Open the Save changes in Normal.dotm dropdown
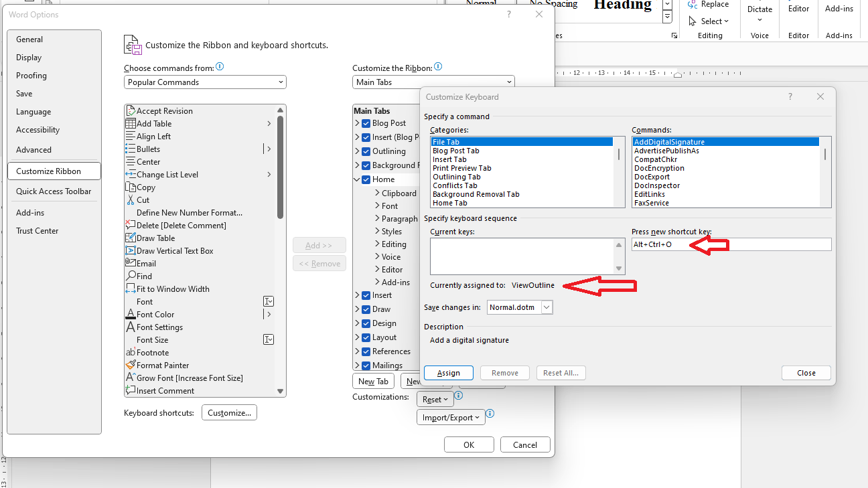The image size is (868, 488). pyautogui.click(x=520, y=308)
